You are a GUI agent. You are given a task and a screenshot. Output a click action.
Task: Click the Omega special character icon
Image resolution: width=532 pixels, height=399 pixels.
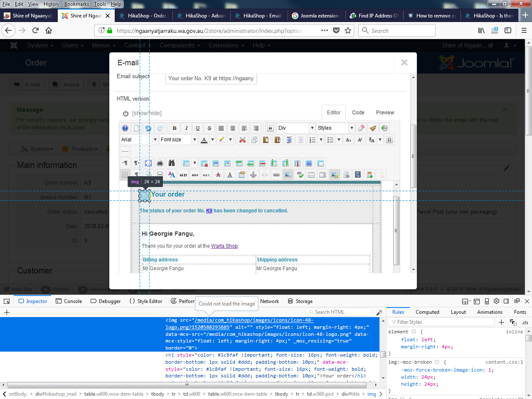[389, 140]
